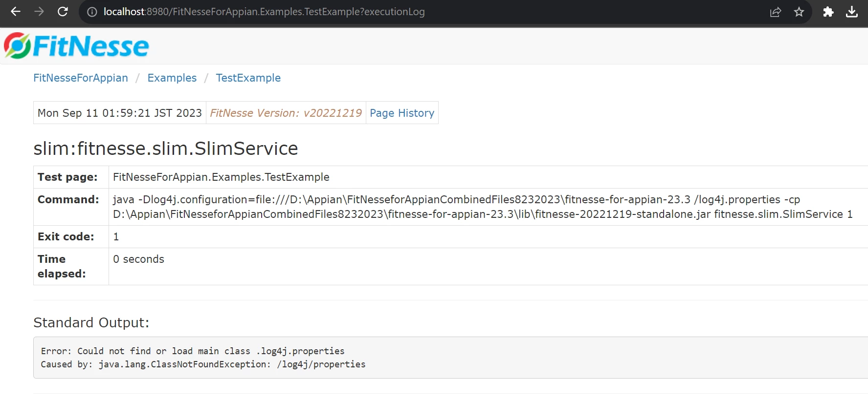
Task: Click the Test page: row label
Action: tap(67, 177)
